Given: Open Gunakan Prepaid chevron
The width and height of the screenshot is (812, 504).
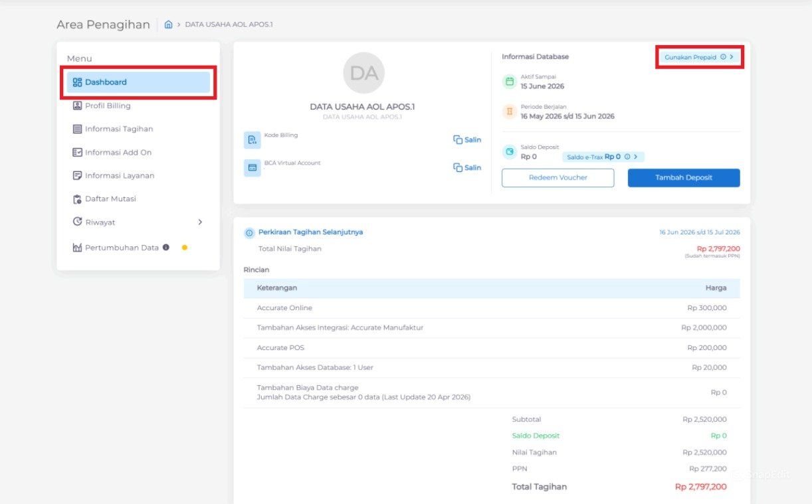Looking at the screenshot, I should pos(732,57).
